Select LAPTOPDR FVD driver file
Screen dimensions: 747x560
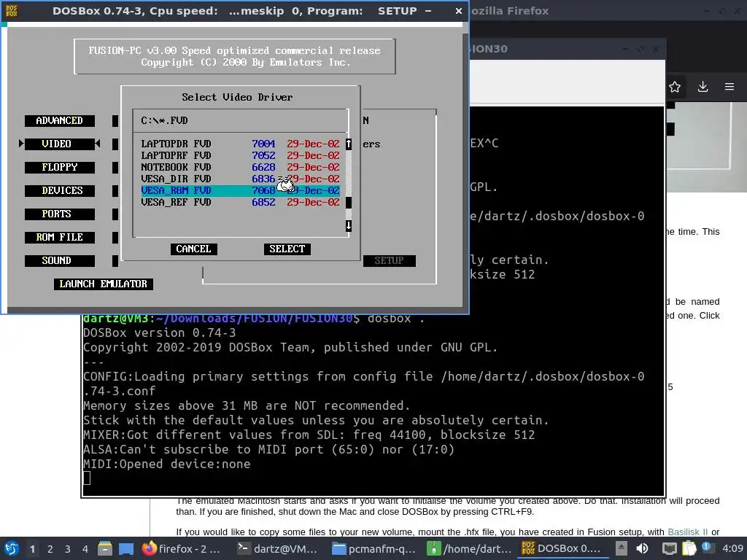pos(240,144)
